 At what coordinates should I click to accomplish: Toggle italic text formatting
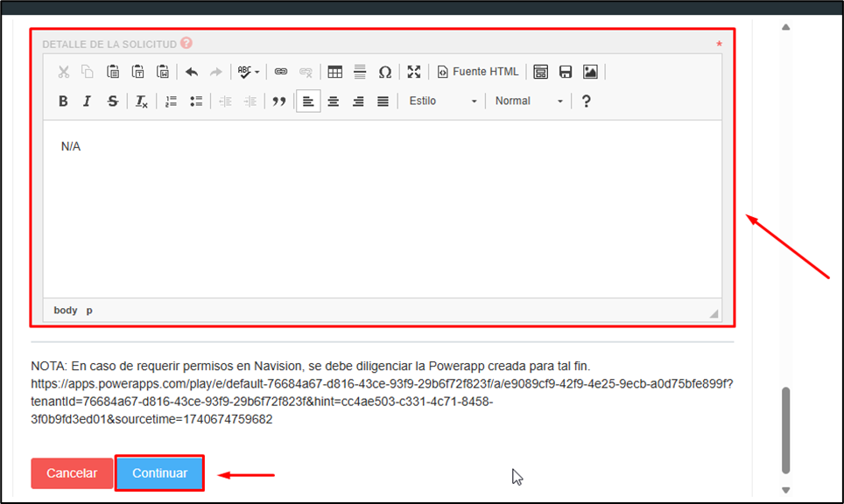[x=88, y=101]
